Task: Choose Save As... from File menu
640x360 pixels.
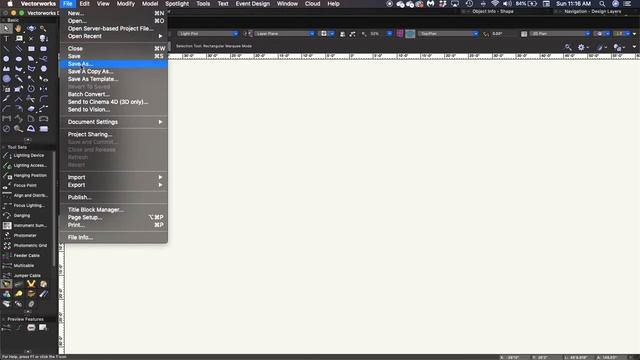Action: [113, 64]
